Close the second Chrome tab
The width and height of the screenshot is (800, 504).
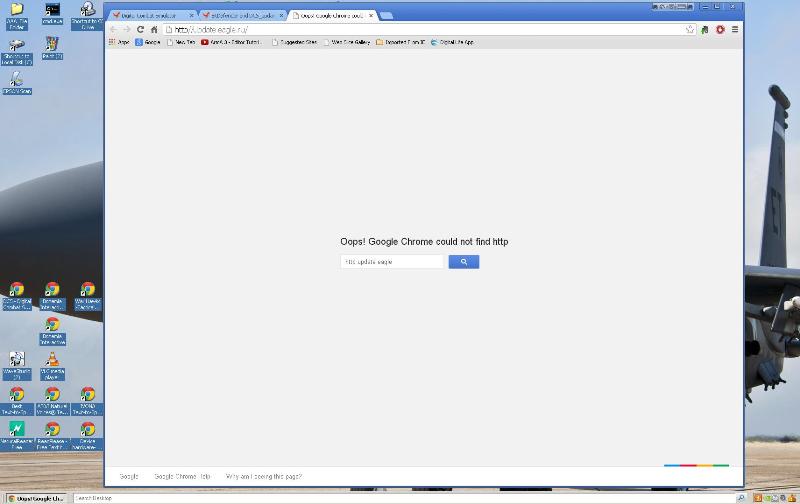(x=281, y=16)
